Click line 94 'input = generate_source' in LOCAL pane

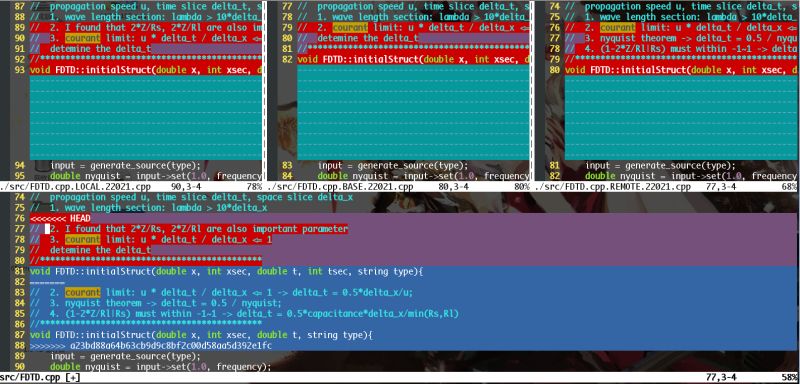point(126,165)
